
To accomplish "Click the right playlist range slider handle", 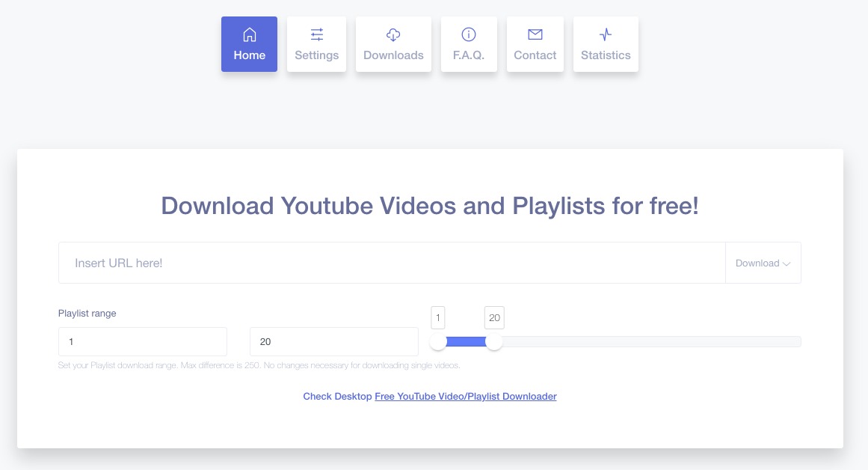I will (494, 342).
